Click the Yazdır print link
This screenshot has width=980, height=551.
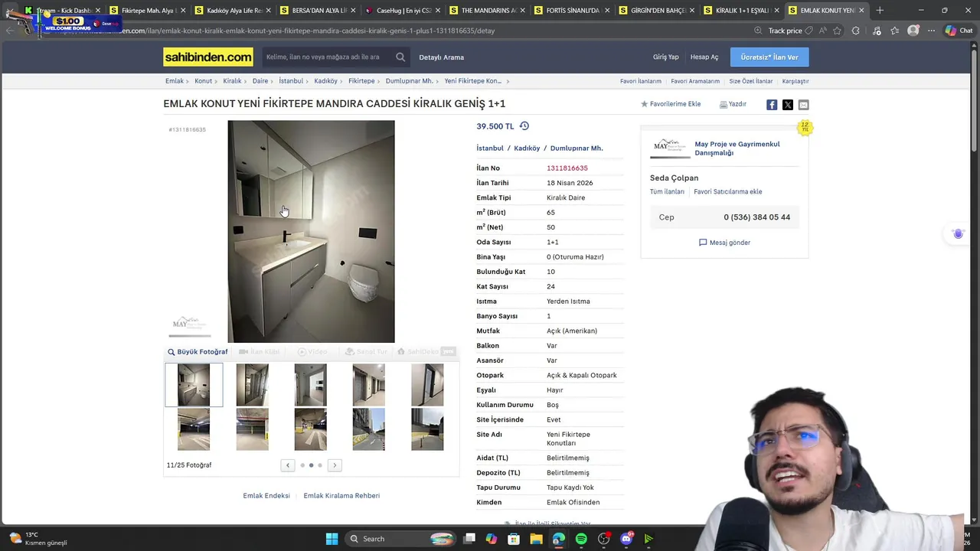pyautogui.click(x=733, y=104)
